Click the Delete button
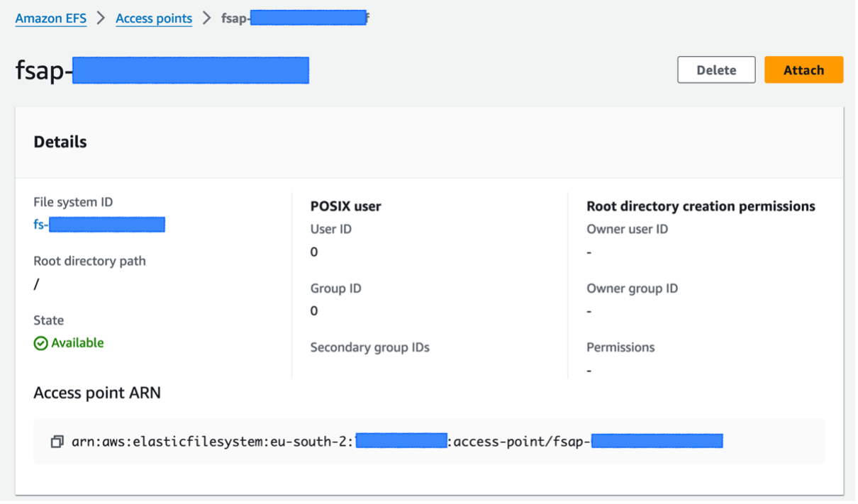 coord(716,70)
